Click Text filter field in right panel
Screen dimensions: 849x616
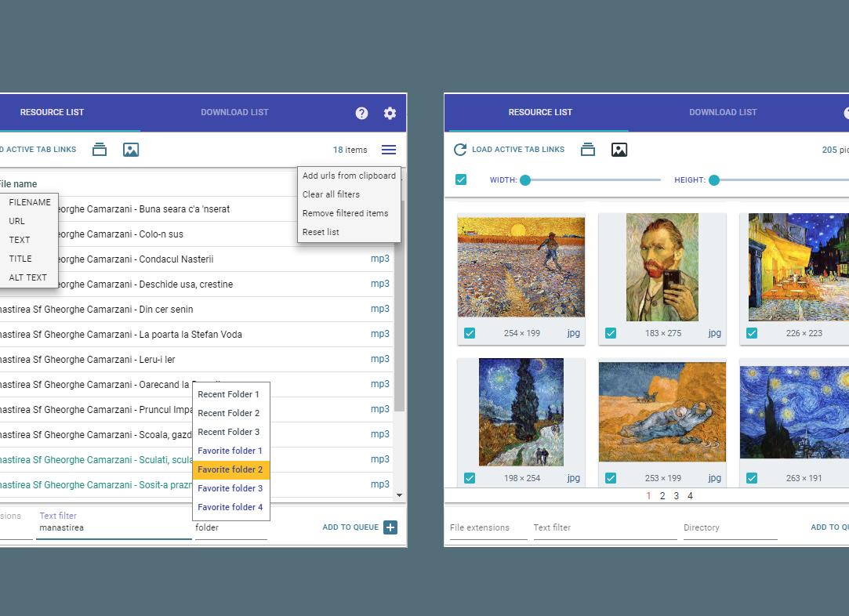pos(605,527)
